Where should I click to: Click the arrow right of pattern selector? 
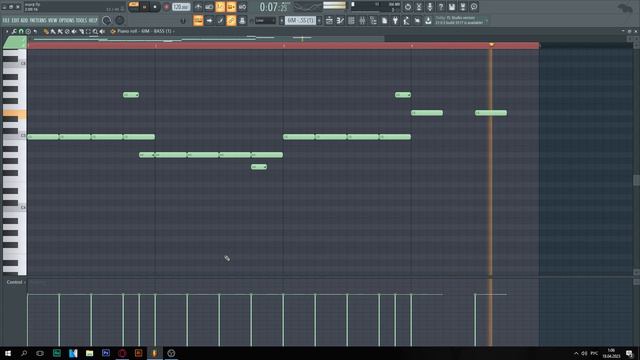point(319,20)
